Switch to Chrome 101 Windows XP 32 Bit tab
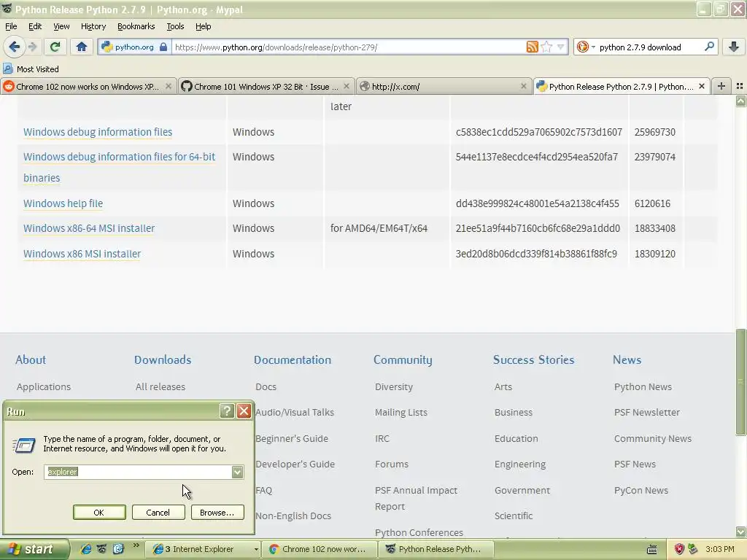 tap(266, 87)
